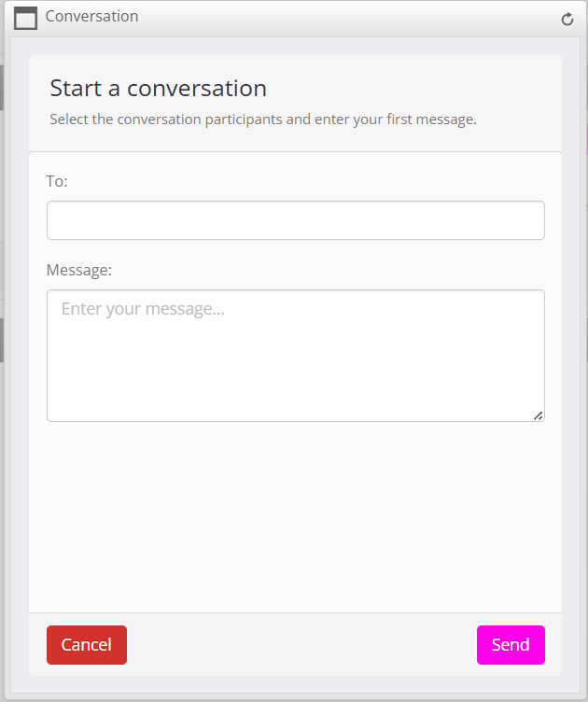Click the "Start a conversation" heading
The width and height of the screenshot is (588, 702).
coord(159,89)
